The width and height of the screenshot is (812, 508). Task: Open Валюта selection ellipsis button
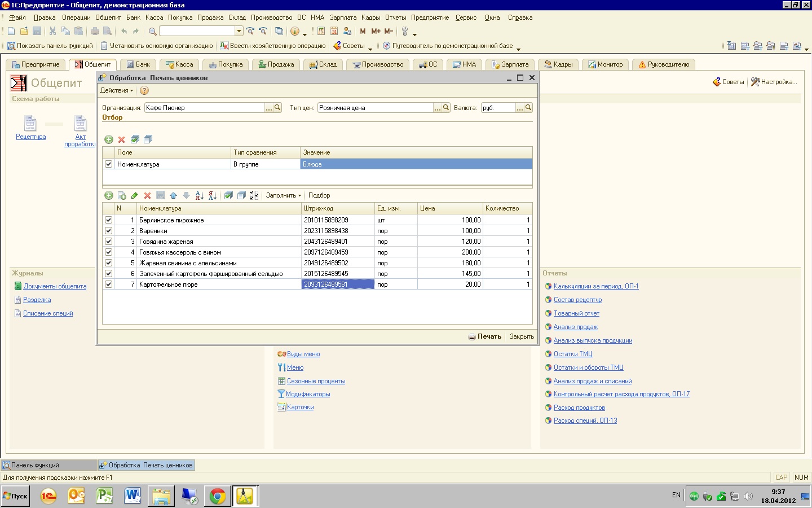(x=520, y=108)
